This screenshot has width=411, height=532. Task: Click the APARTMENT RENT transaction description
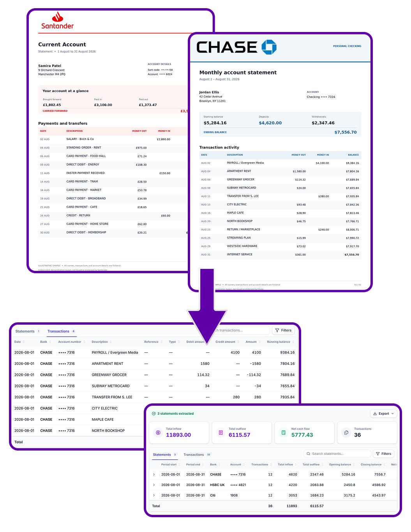point(108,364)
